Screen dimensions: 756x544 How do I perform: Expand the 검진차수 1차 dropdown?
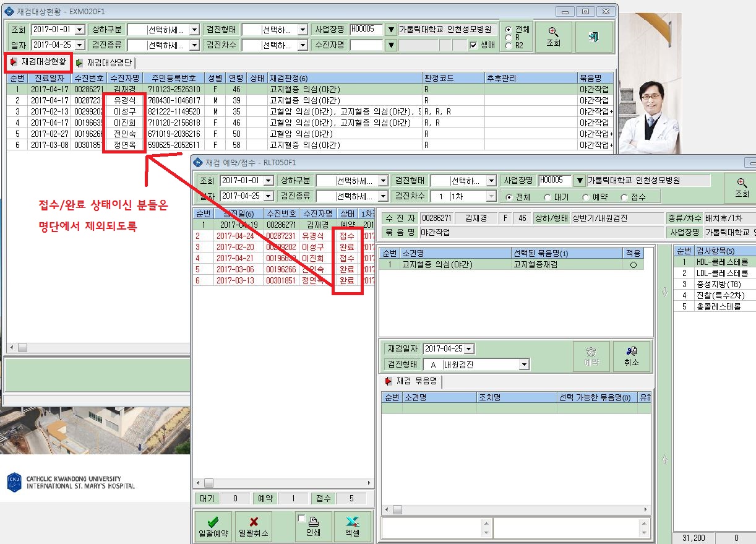(463, 196)
